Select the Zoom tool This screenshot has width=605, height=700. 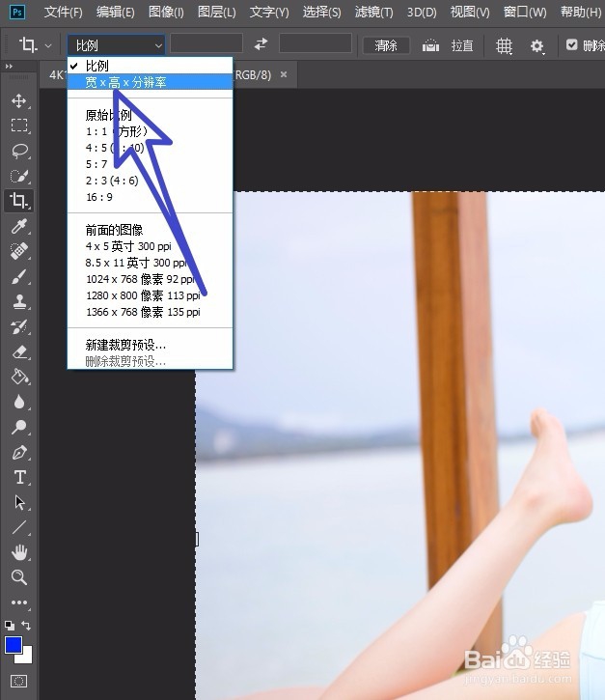pyautogui.click(x=19, y=577)
